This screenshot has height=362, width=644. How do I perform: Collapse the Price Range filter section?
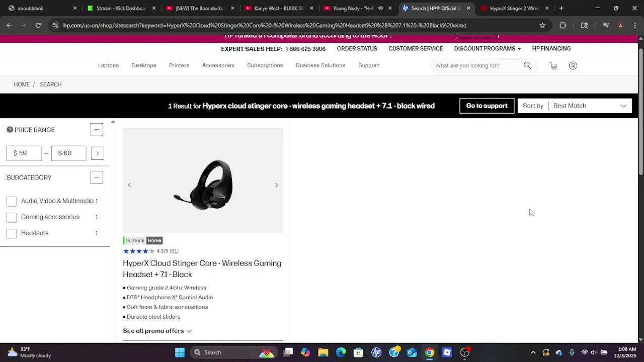click(x=97, y=130)
